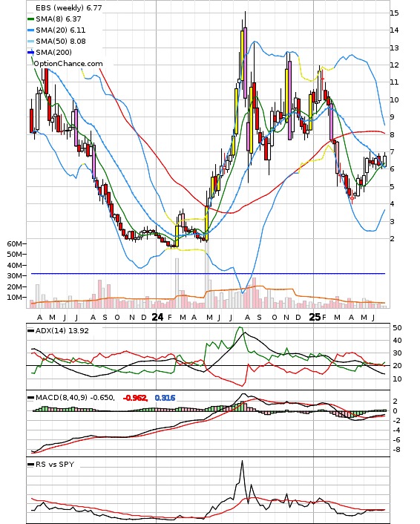
Task: Click the ADX(14) 13.92 indicator label
Action: coord(62,331)
